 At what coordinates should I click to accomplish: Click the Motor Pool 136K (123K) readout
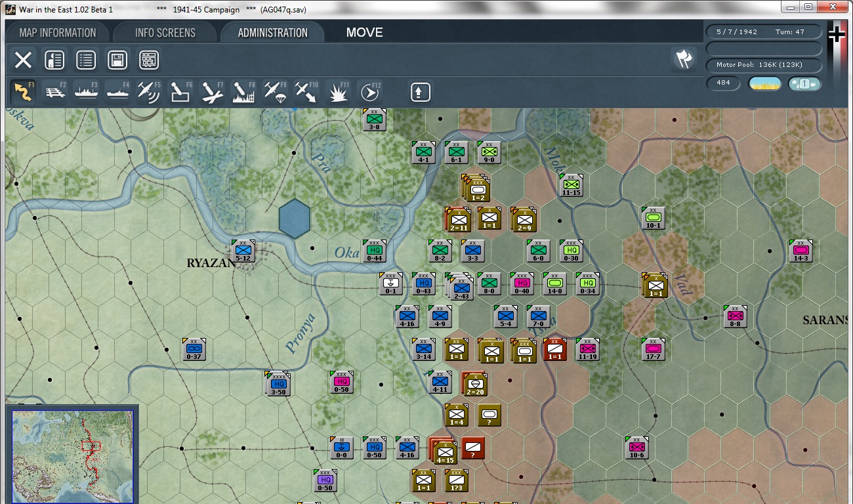pyautogui.click(x=764, y=65)
